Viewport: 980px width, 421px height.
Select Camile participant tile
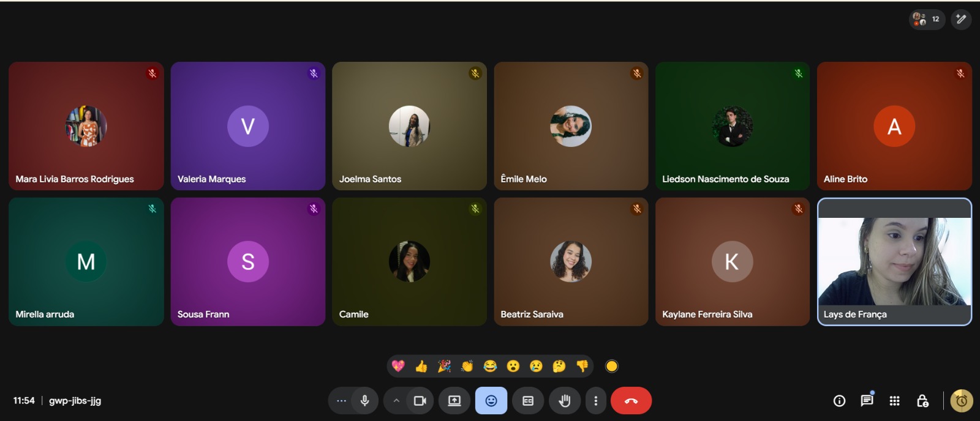409,262
